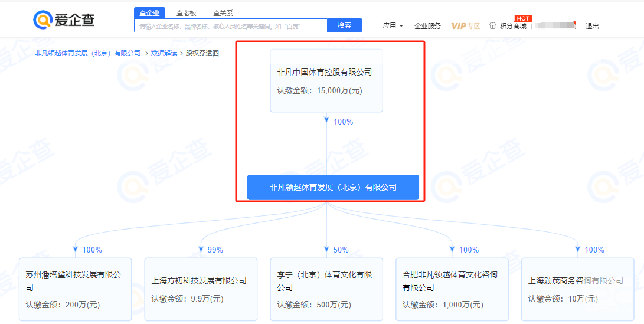Click the 数据解读 breadcrumb link
This screenshot has width=644, height=324.
click(x=164, y=53)
